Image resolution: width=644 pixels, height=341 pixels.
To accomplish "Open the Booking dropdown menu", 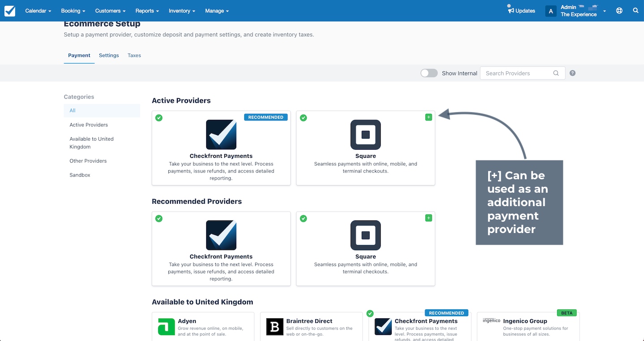I will coord(73,11).
